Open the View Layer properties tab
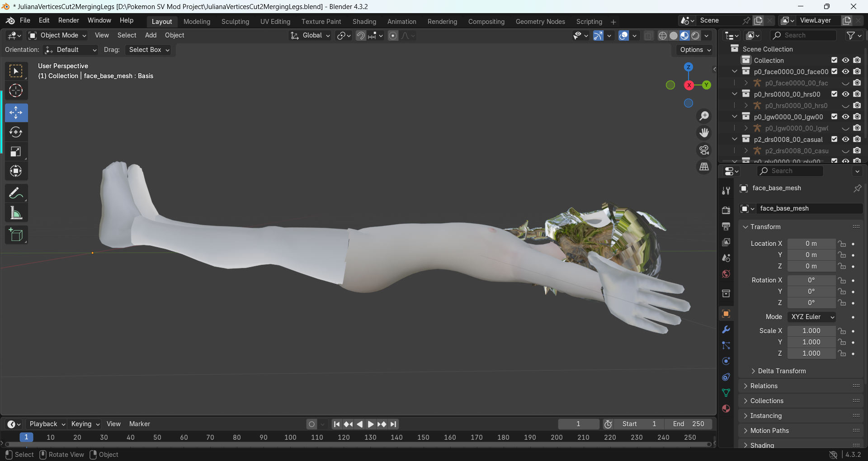The height and width of the screenshot is (461, 868). [726, 242]
